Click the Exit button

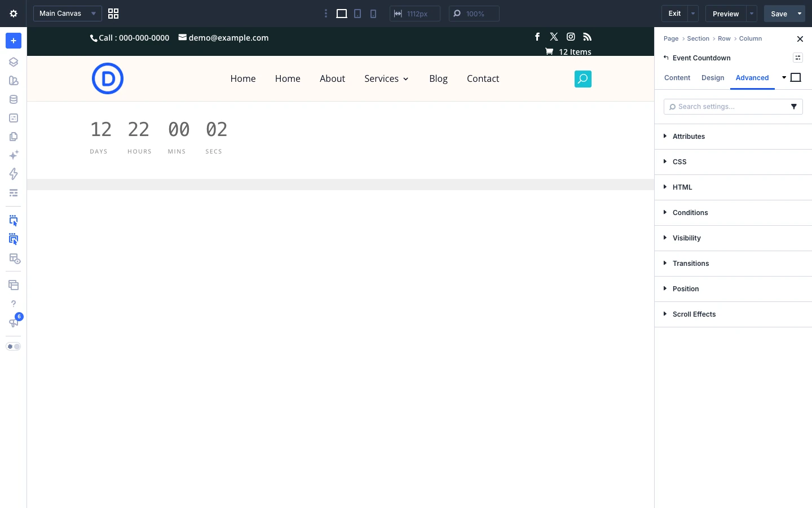674,14
